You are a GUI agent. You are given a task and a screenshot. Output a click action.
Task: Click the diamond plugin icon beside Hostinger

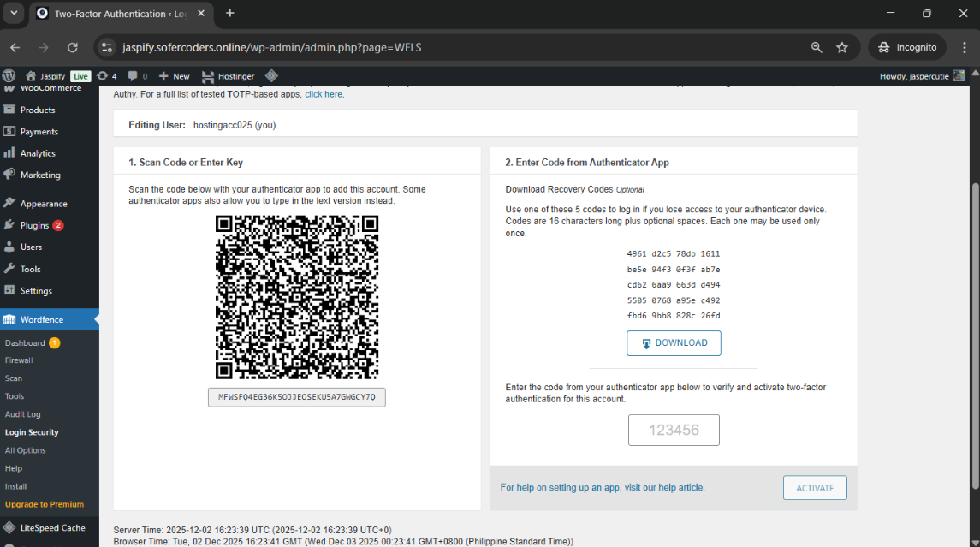tap(270, 76)
